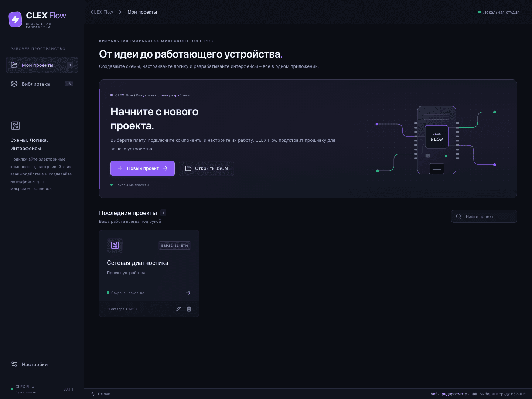
Task: Click the sliders icon beside Настройки
Action: click(14, 364)
